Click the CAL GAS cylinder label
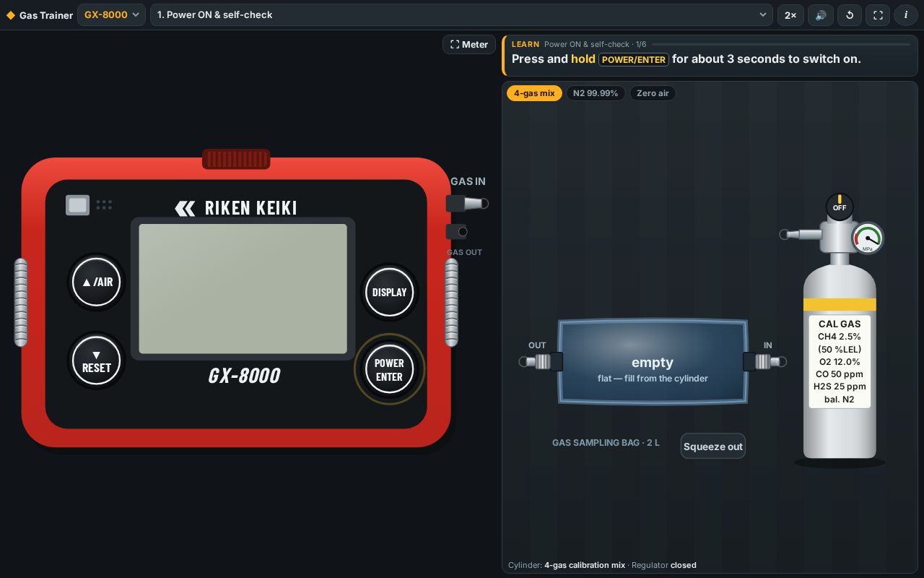This screenshot has width=924, height=578. pos(840,361)
